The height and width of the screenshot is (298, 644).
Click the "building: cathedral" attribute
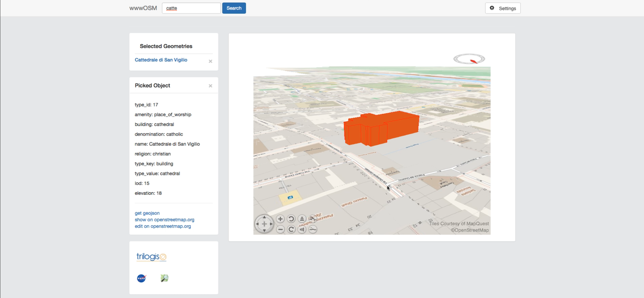(x=154, y=125)
